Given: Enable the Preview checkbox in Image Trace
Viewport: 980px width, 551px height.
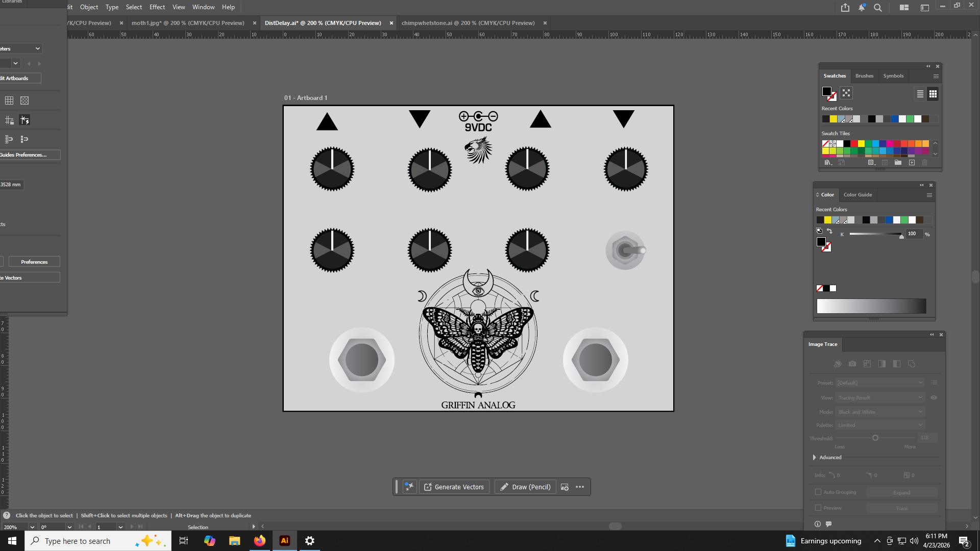Looking at the screenshot, I should [818, 508].
